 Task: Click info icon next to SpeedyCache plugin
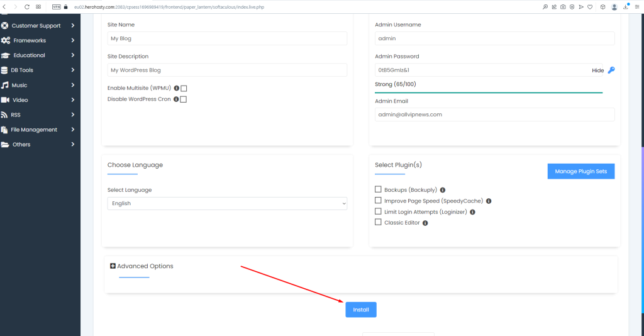click(489, 201)
